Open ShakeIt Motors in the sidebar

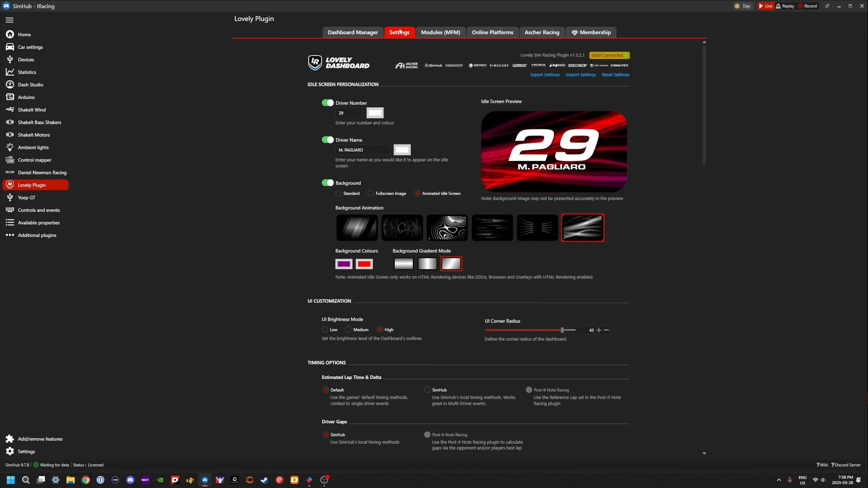pyautogui.click(x=34, y=135)
